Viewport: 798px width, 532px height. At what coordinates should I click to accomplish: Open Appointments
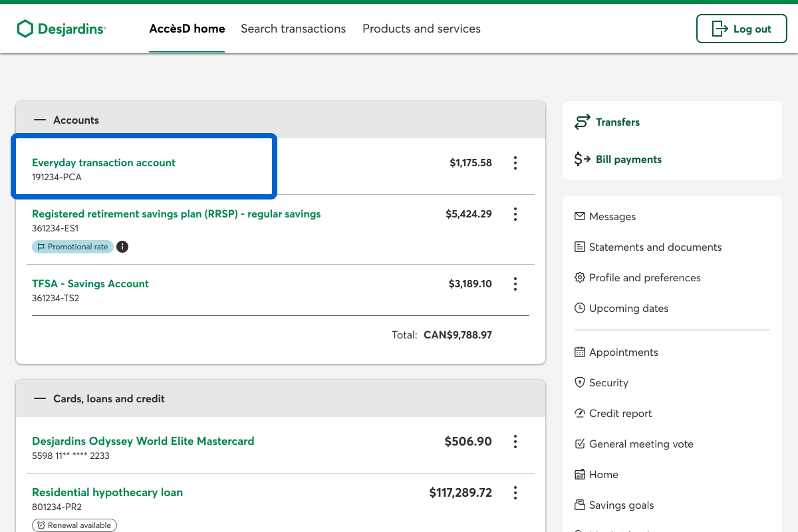[x=624, y=352]
